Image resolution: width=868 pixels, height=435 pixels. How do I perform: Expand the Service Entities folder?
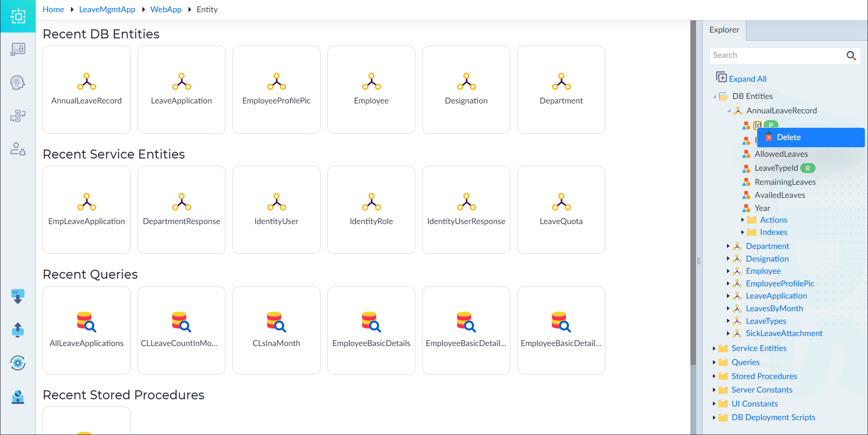click(714, 348)
